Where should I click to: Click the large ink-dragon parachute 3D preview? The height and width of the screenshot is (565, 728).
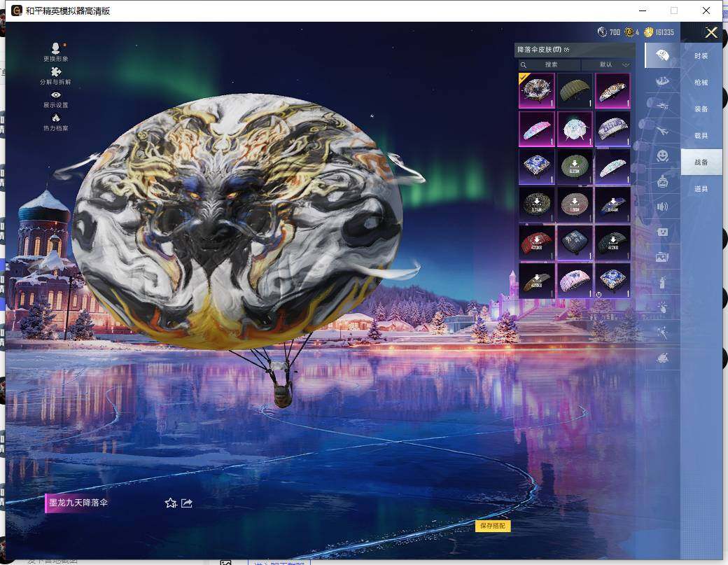coord(237,221)
